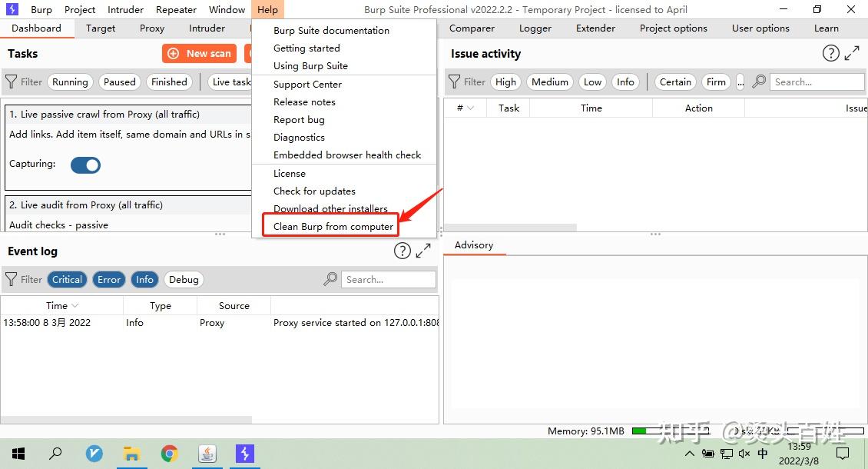
Task: Click the Event log search magnifier icon
Action: coord(330,279)
